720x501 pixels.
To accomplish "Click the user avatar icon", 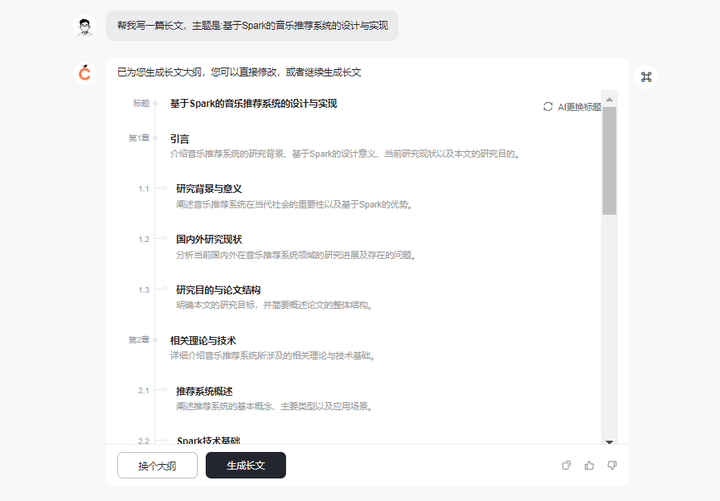I will click(x=85, y=26).
